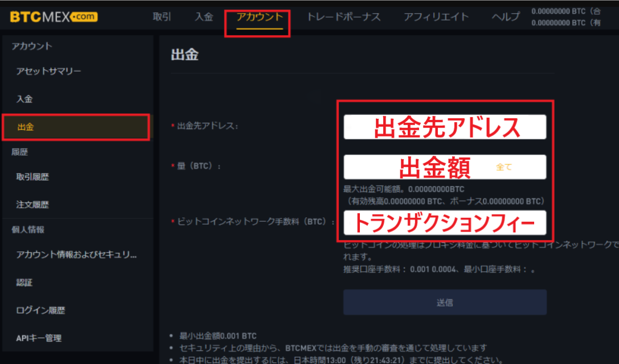Viewport: 619px width, 364px height.
Task: Click the 出金先アドレス input field
Action: point(445,127)
